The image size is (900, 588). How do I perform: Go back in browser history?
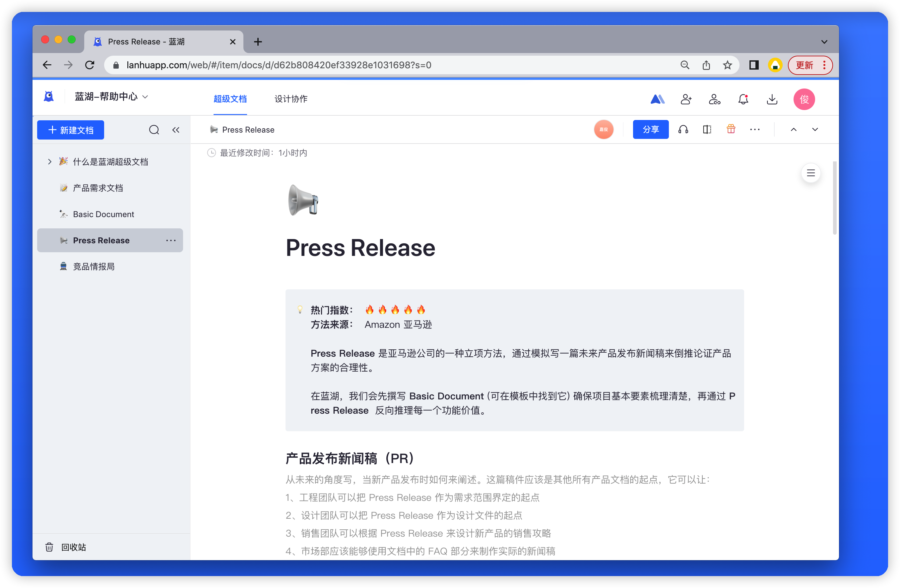tap(47, 65)
